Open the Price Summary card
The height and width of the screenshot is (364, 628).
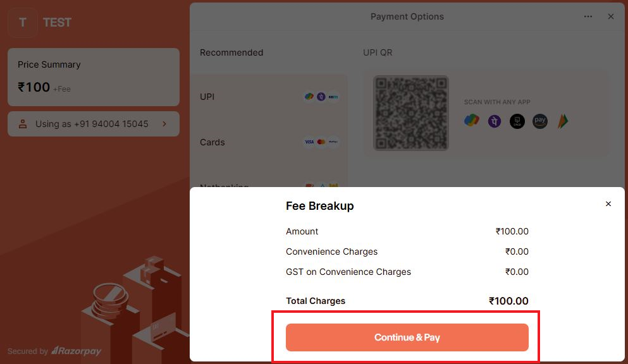[x=94, y=77]
